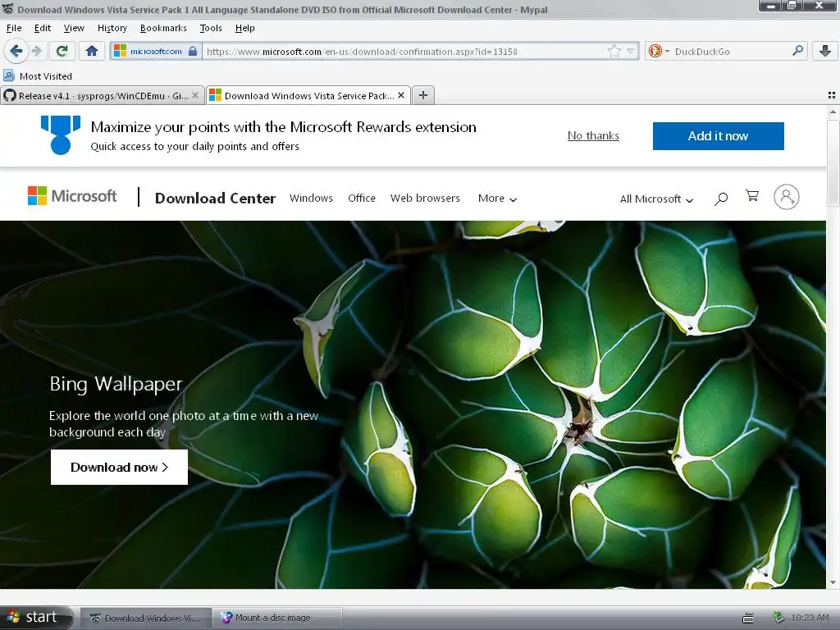Click the vertical scrollbar thumb

(x=833, y=162)
